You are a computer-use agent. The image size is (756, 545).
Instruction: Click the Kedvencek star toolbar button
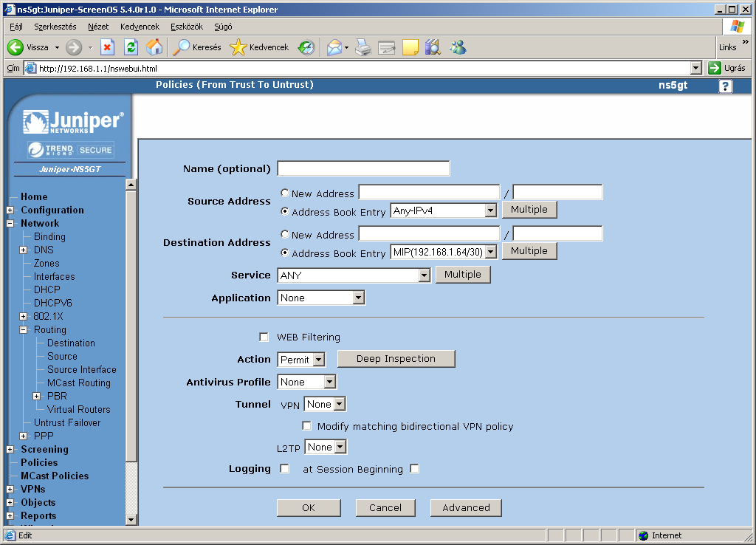point(259,47)
